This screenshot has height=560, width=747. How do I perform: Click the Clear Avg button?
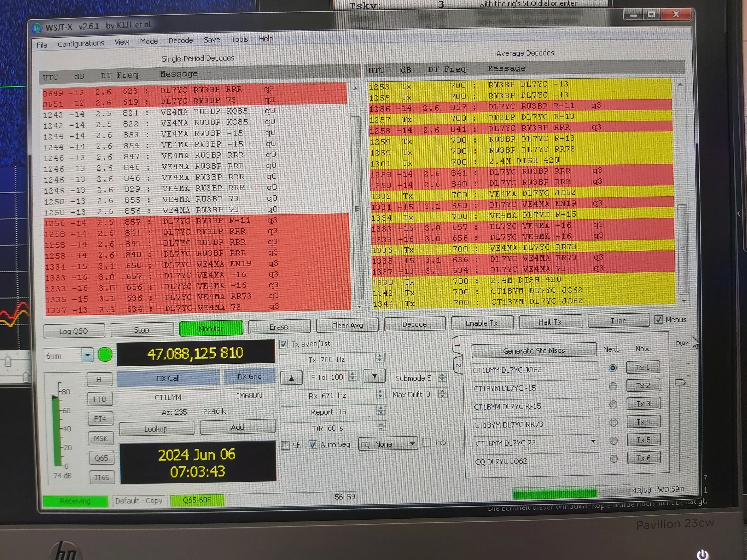[347, 325]
